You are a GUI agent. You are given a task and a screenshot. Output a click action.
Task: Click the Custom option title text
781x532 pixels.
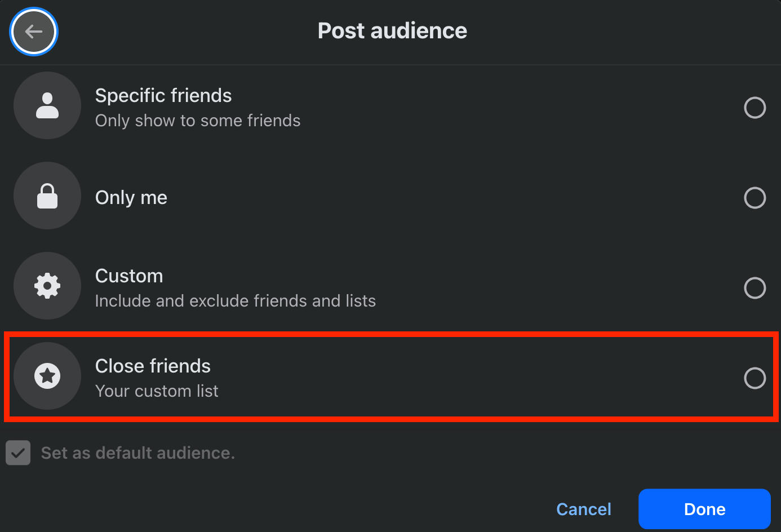click(x=129, y=276)
